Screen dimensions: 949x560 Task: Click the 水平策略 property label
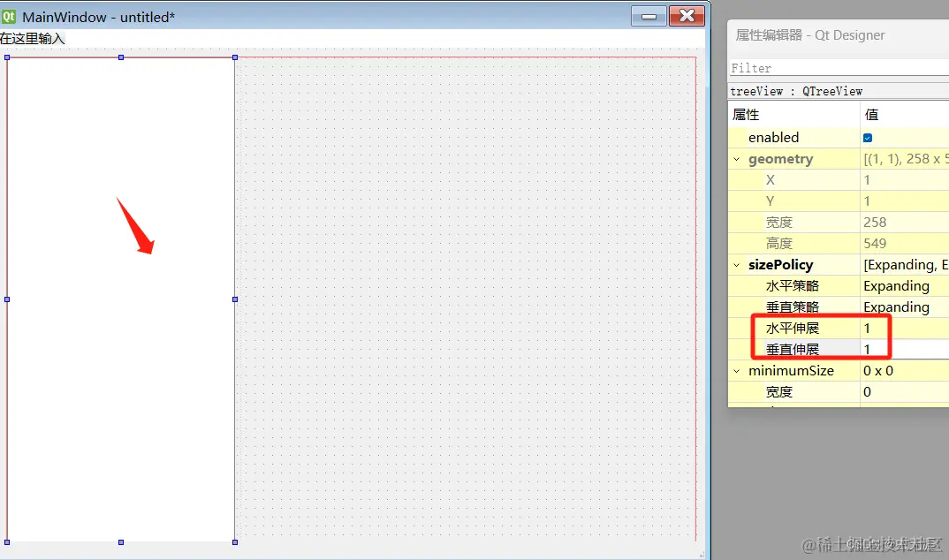click(x=793, y=286)
